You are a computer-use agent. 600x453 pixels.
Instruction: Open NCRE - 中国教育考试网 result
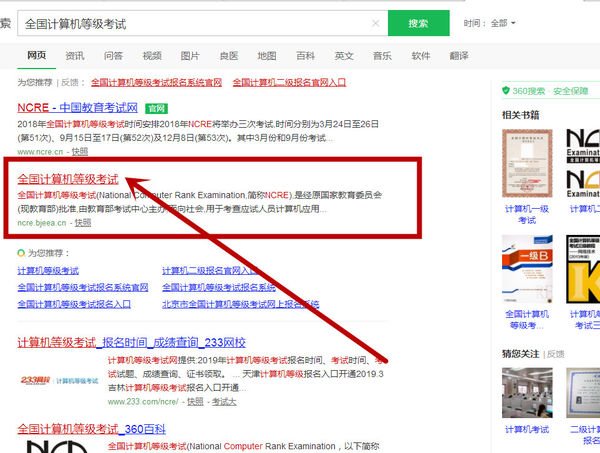point(78,108)
